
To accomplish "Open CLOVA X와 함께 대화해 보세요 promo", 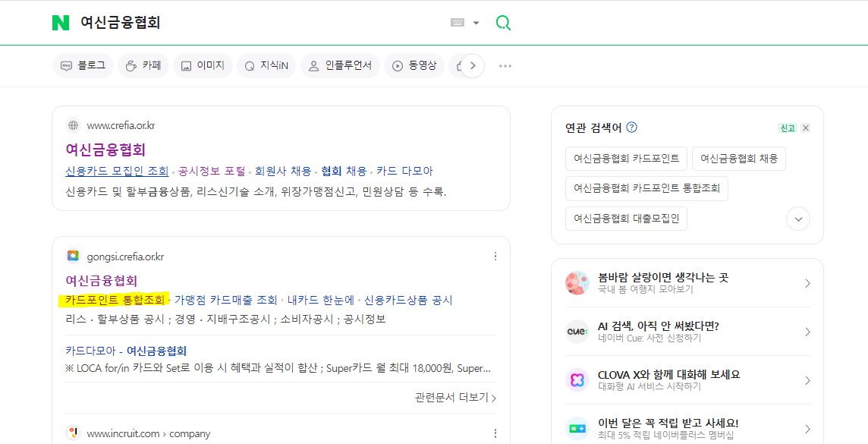I will point(669,375).
